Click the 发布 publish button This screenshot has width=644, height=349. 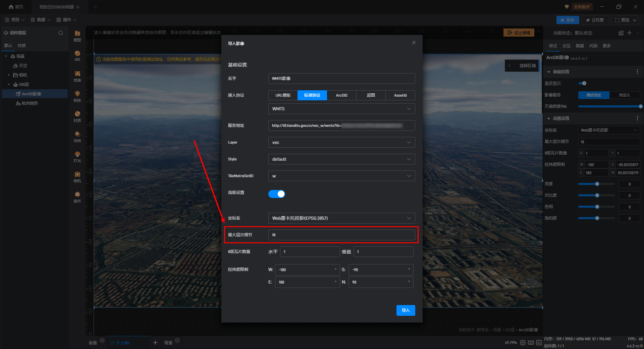pos(568,20)
